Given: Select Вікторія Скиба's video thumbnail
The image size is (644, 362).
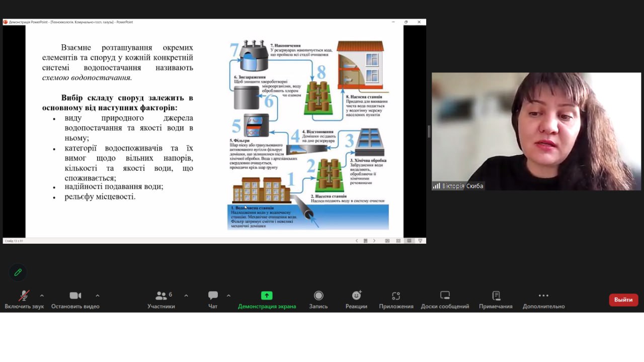Looking at the screenshot, I should point(536,131).
